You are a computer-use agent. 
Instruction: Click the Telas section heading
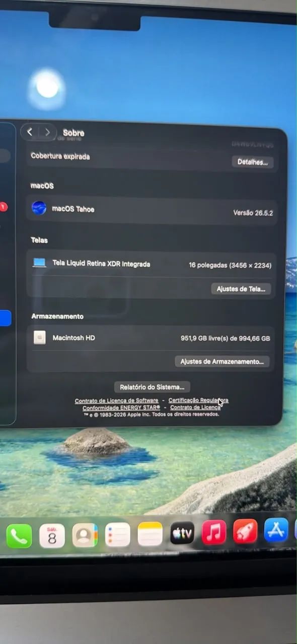click(x=39, y=240)
